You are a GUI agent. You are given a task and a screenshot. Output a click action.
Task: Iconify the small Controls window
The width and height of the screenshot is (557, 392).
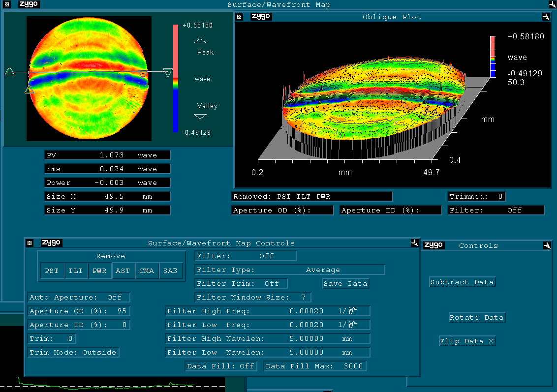pyautogui.click(x=547, y=245)
